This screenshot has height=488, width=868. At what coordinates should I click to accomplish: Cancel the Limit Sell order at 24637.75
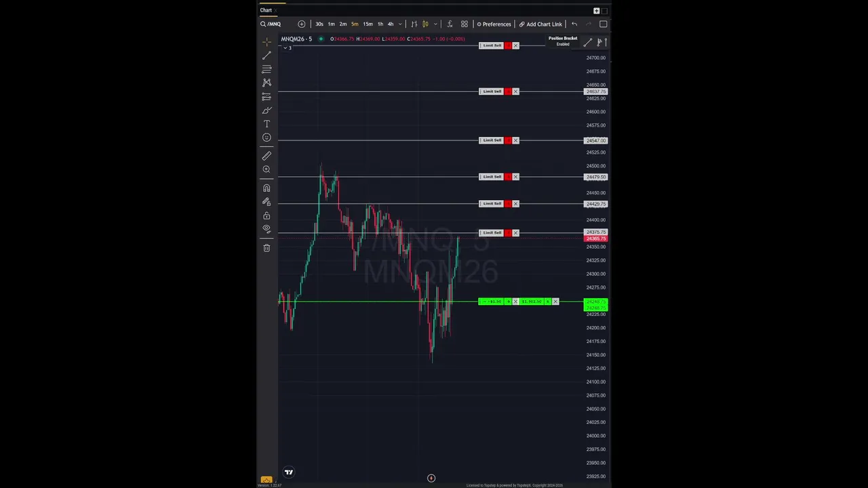(x=515, y=91)
